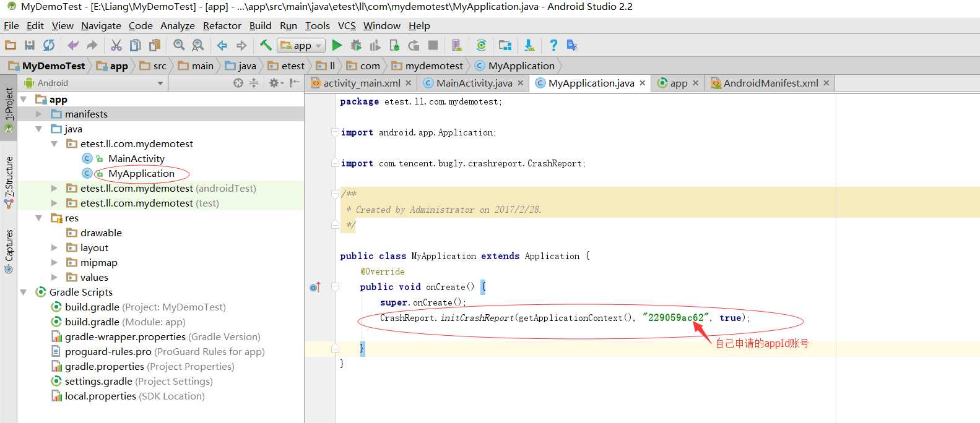This screenshot has height=423, width=980.
Task: Click the MyDemoTest root breadcrumb
Action: tap(47, 66)
